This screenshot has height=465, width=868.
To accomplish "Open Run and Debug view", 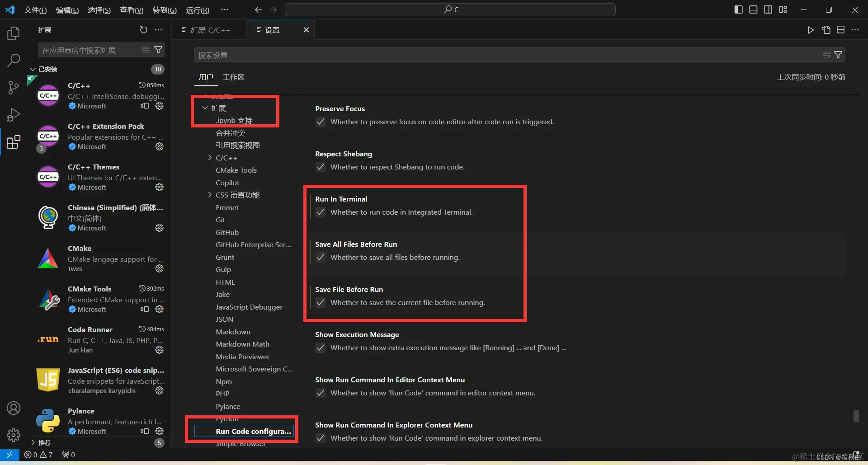I will point(14,115).
